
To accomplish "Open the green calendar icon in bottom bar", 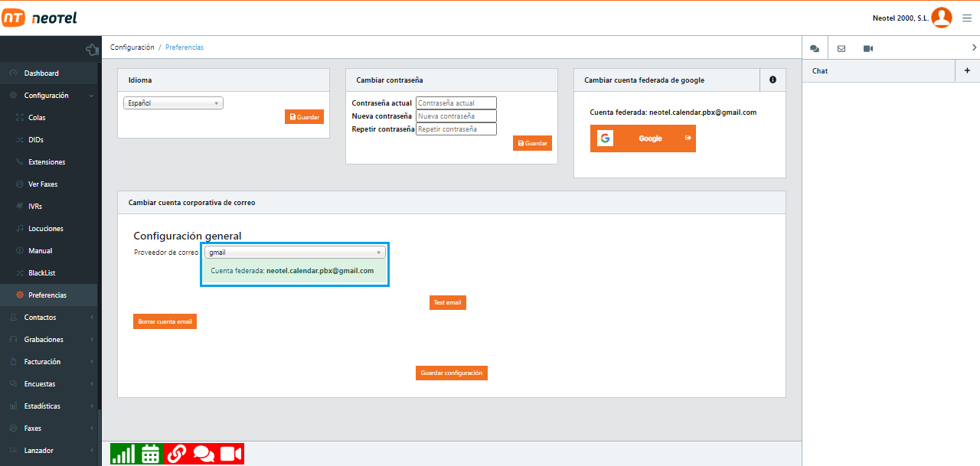I will 150,454.
